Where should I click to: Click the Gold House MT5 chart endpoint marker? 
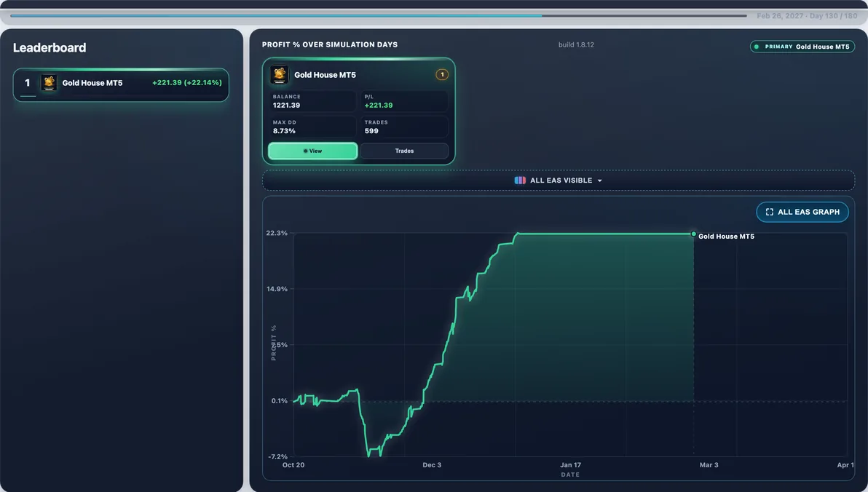tap(694, 234)
